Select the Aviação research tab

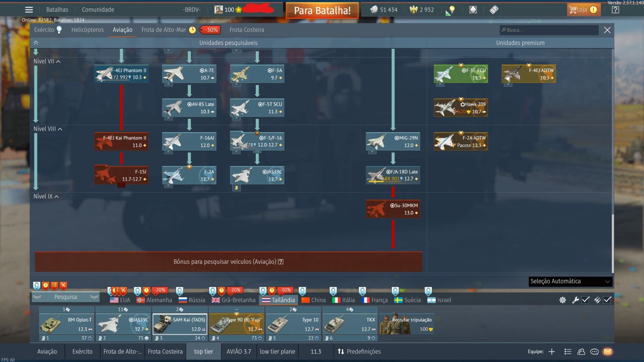(x=123, y=30)
